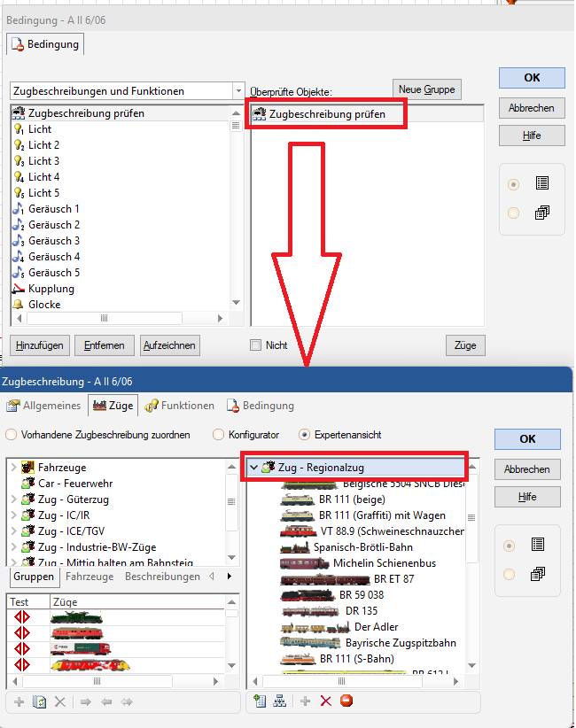Viewport: 576px width, 728px height.
Task: Select the Glocke bell item in list
Action: point(44,305)
